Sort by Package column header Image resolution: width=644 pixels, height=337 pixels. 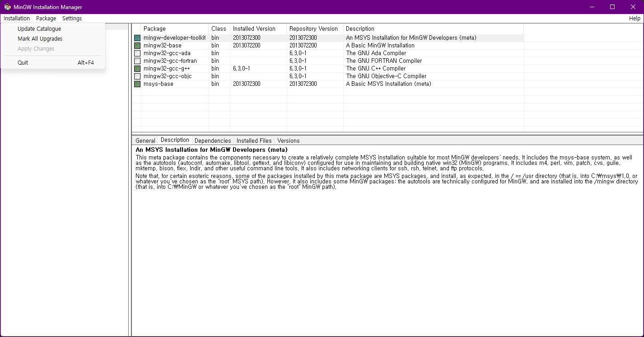[x=175, y=29]
